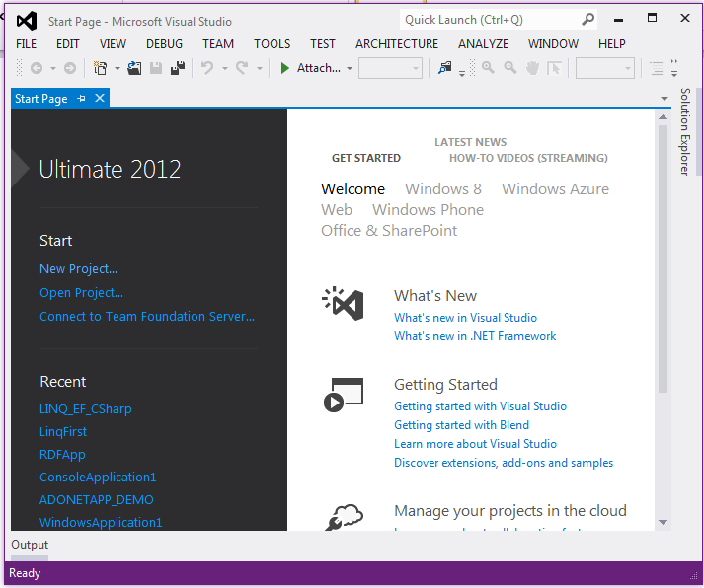This screenshot has width=704, height=588.
Task: Click the Zoom Out magnifier icon
Action: pos(510,68)
